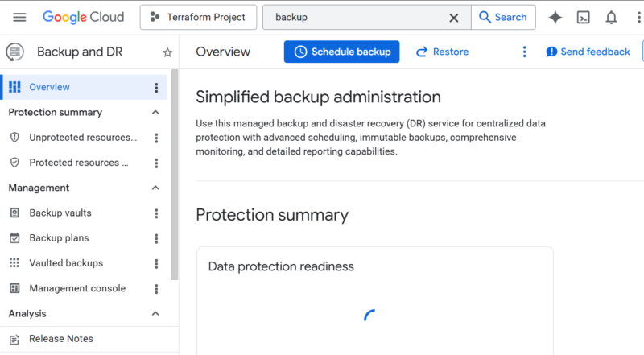Open Release Notes
Screen dimensions: 644x355
pyautogui.click(x=61, y=339)
